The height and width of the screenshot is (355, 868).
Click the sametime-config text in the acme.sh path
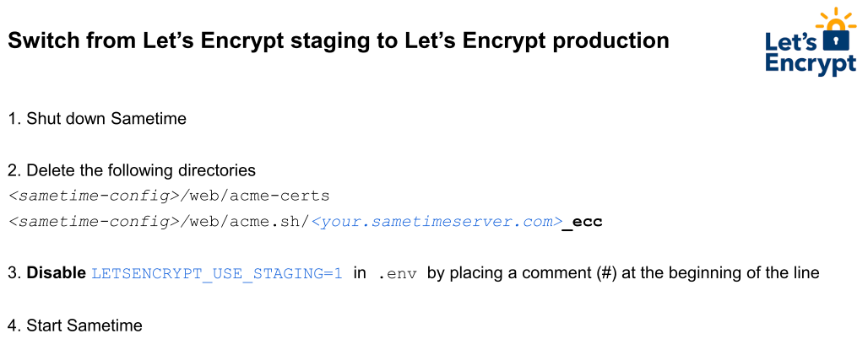(x=94, y=222)
